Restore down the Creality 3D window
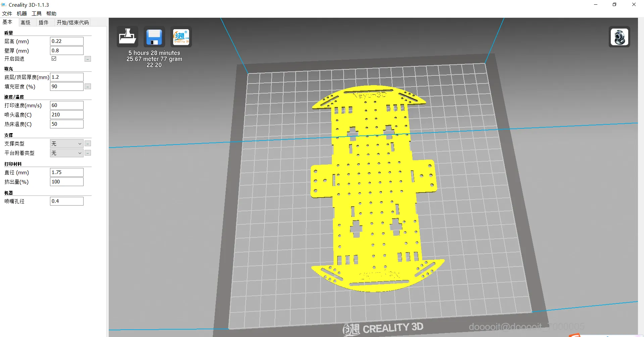644x337 pixels. tap(614, 5)
